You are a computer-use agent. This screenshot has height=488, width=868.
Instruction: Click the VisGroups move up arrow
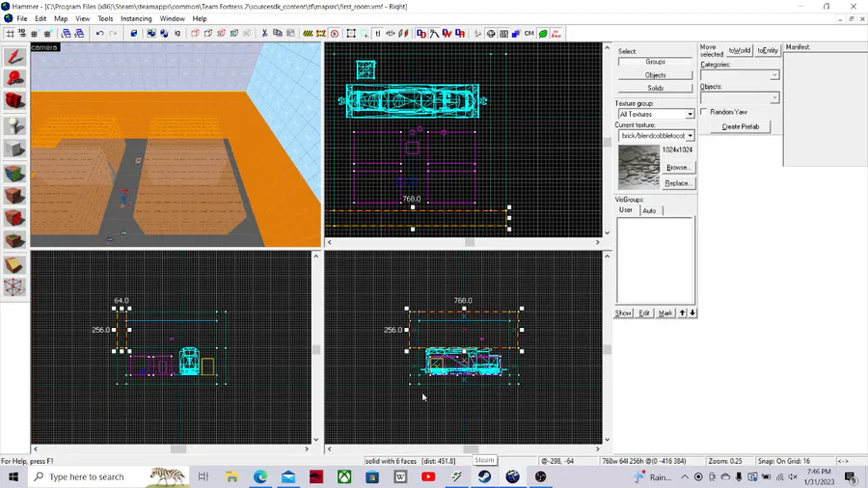click(x=683, y=313)
